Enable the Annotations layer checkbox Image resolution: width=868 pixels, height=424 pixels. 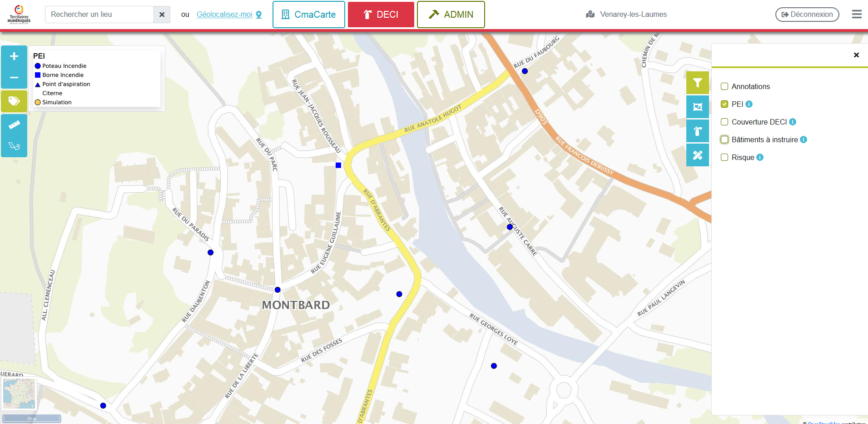724,86
